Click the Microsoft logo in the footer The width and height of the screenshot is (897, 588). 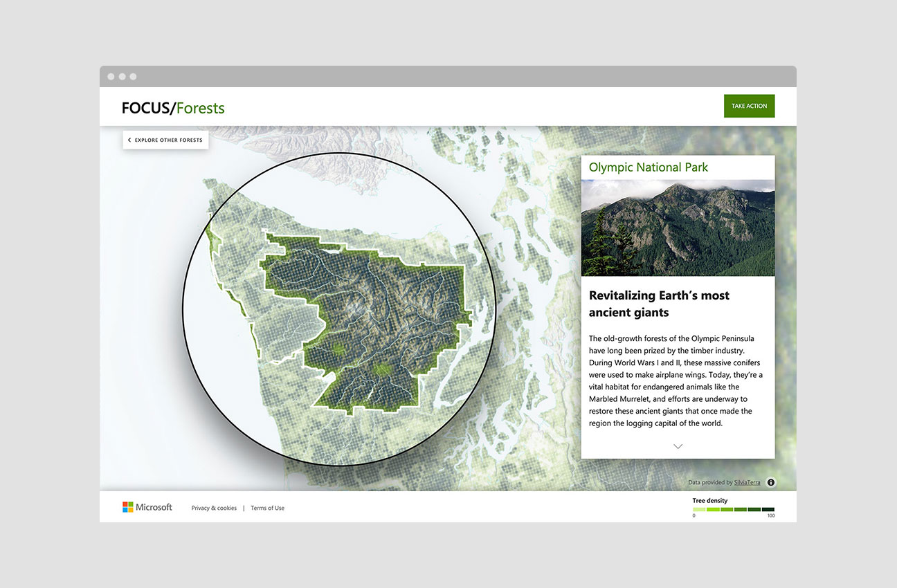pos(147,507)
